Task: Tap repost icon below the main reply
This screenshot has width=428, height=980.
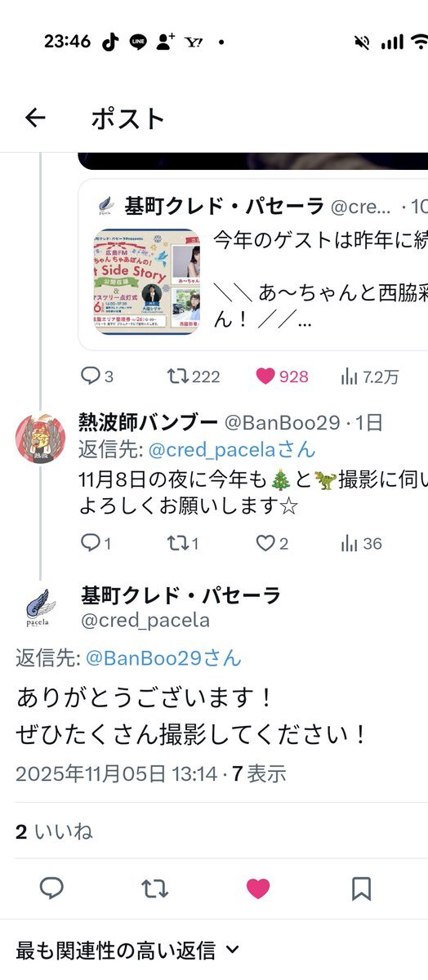Action: click(x=154, y=888)
